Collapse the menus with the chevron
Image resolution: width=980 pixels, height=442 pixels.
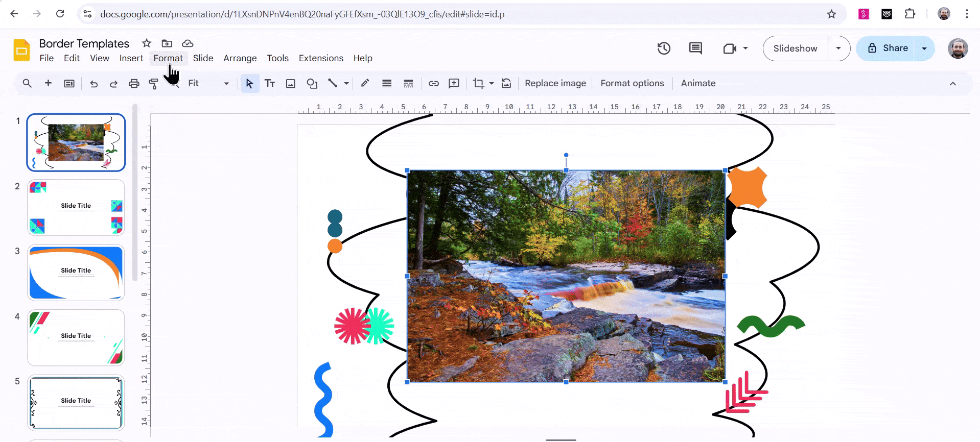click(953, 84)
